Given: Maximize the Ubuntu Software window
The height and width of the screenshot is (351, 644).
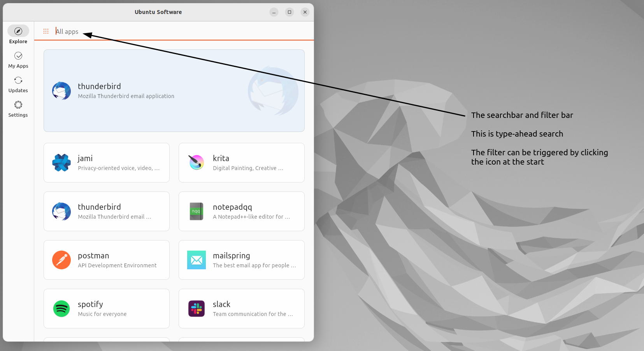Looking at the screenshot, I should click(290, 12).
